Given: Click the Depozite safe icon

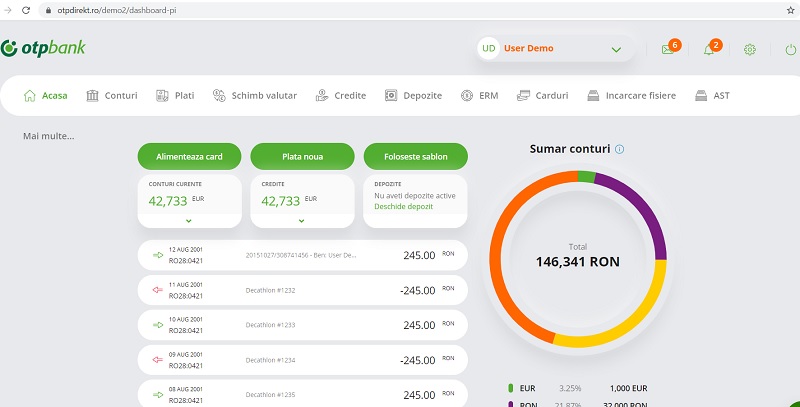Looking at the screenshot, I should (391, 95).
